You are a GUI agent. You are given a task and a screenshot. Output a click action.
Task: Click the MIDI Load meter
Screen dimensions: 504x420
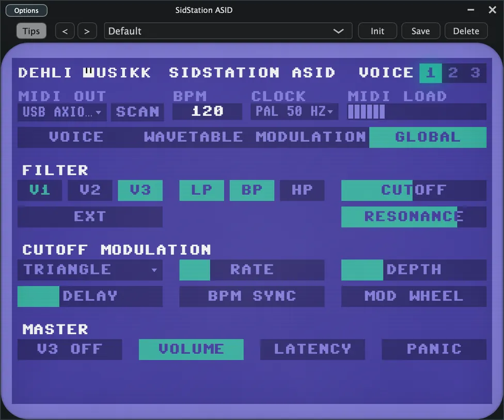[x=417, y=112]
